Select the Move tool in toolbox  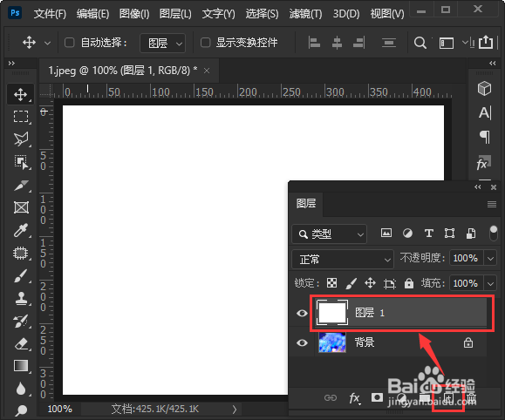point(21,94)
